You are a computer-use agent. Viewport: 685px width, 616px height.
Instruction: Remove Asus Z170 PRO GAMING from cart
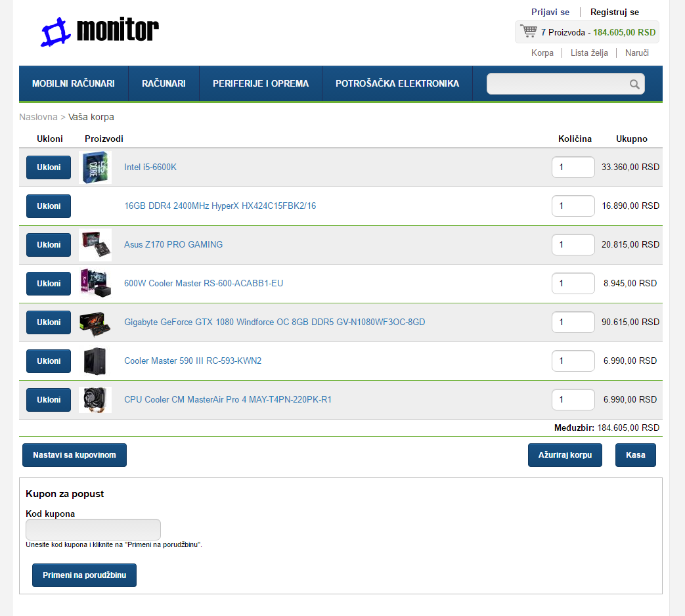coord(49,245)
